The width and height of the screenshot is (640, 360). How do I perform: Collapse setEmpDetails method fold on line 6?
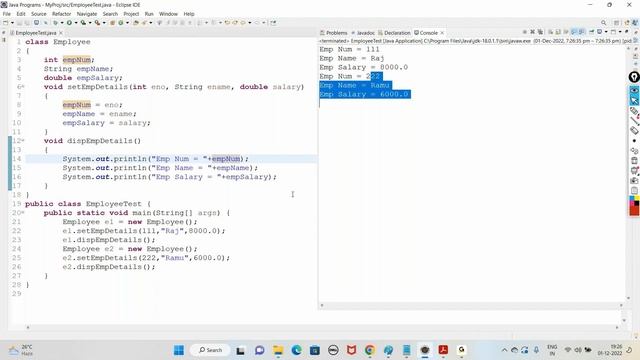[x=23, y=87]
